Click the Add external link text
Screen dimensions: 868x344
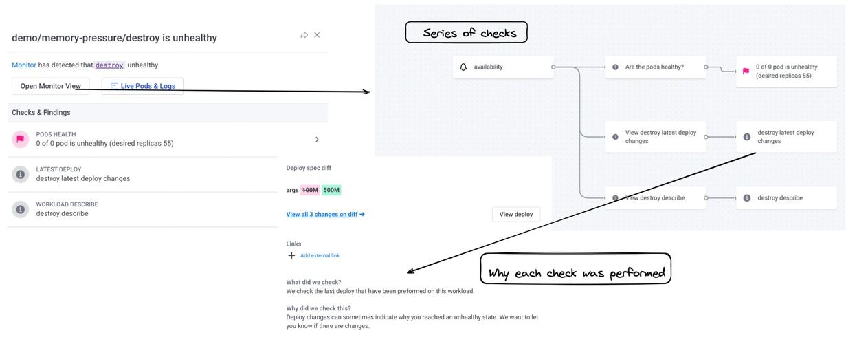click(x=320, y=255)
